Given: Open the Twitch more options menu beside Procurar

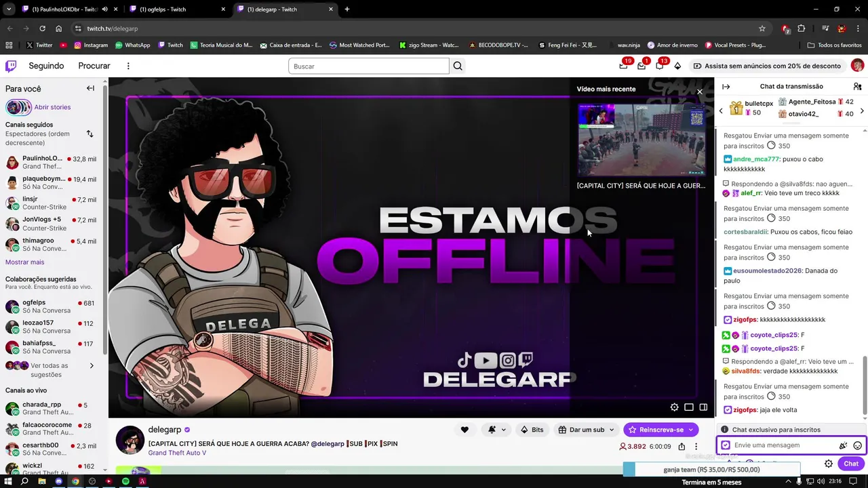Looking at the screenshot, I should (x=128, y=66).
